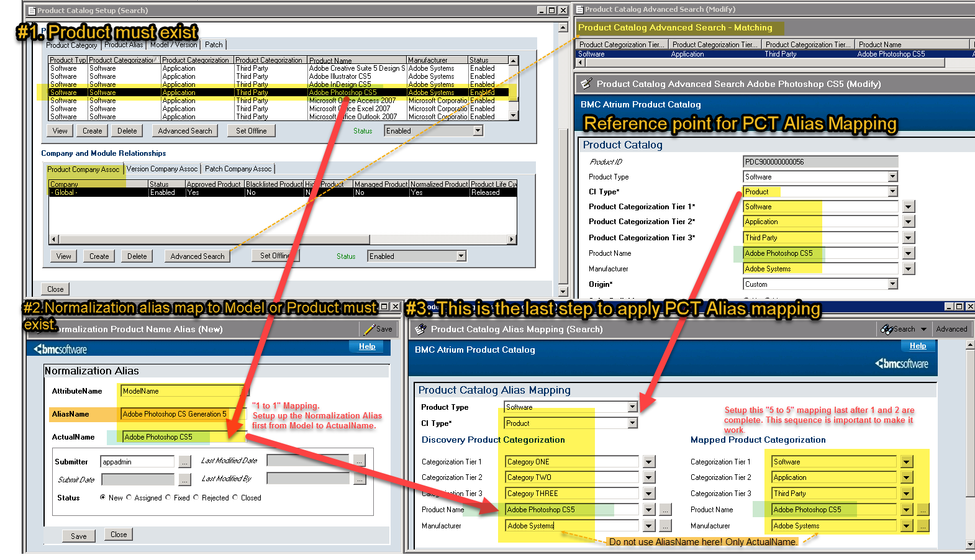Screen dimensions: 975x560
Task: Click the ellipsis button beside Last Modified Date
Action: 360,460
